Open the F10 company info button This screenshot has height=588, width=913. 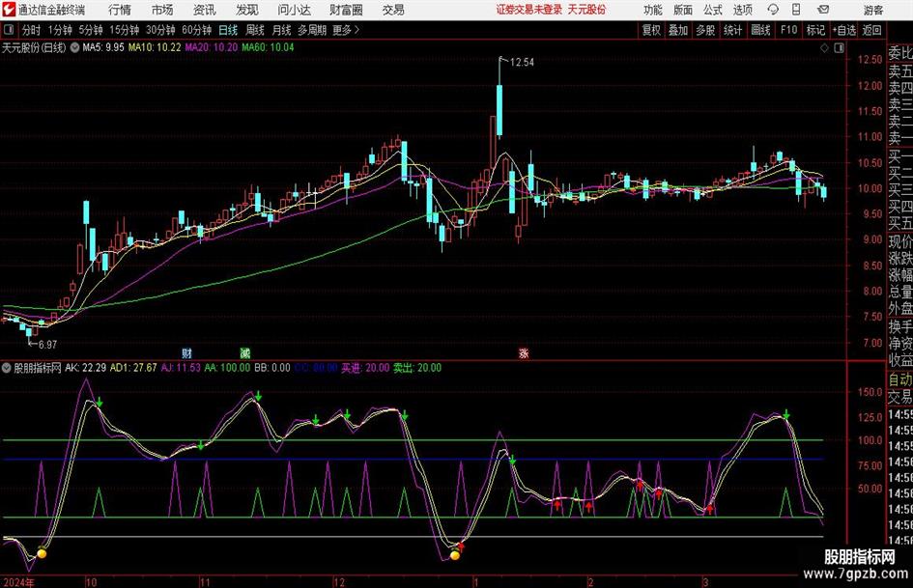pos(788,30)
